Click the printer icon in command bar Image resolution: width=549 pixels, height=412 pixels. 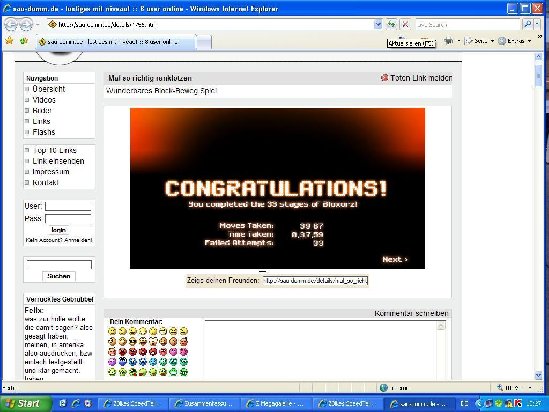[x=448, y=41]
